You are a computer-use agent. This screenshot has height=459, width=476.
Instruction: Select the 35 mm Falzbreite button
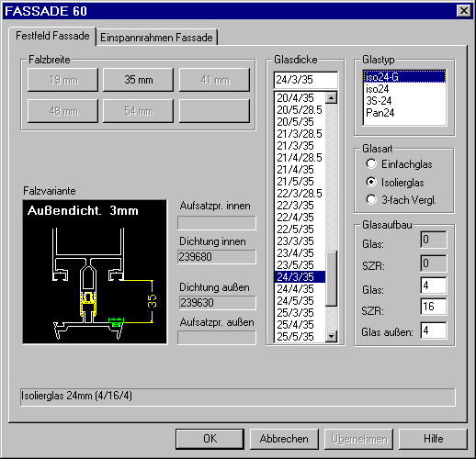138,80
